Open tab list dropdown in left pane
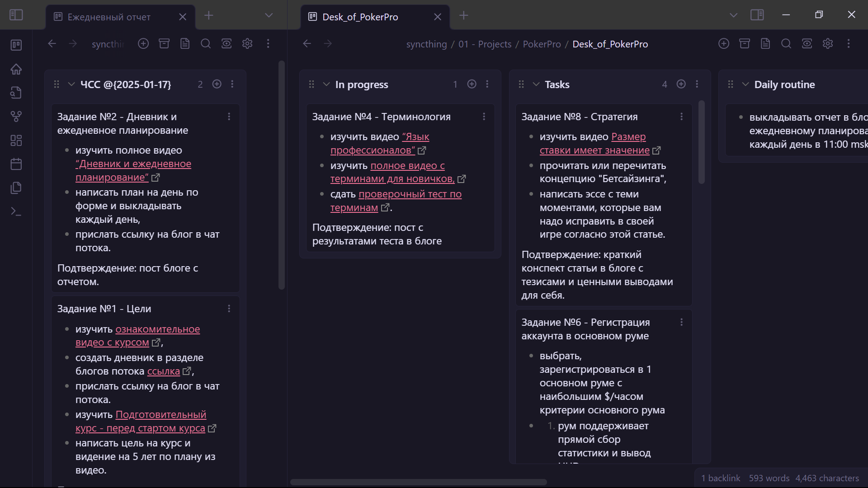The height and width of the screenshot is (488, 868). 269,15
